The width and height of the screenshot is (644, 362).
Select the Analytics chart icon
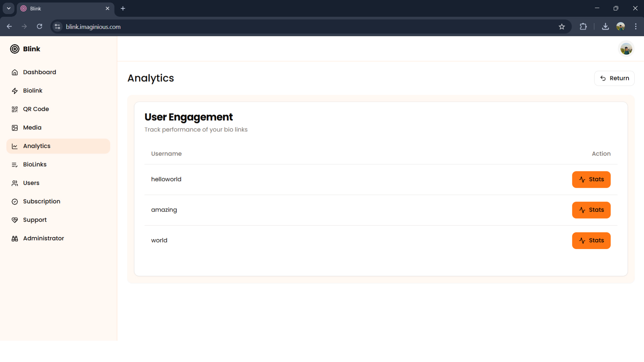click(x=15, y=146)
